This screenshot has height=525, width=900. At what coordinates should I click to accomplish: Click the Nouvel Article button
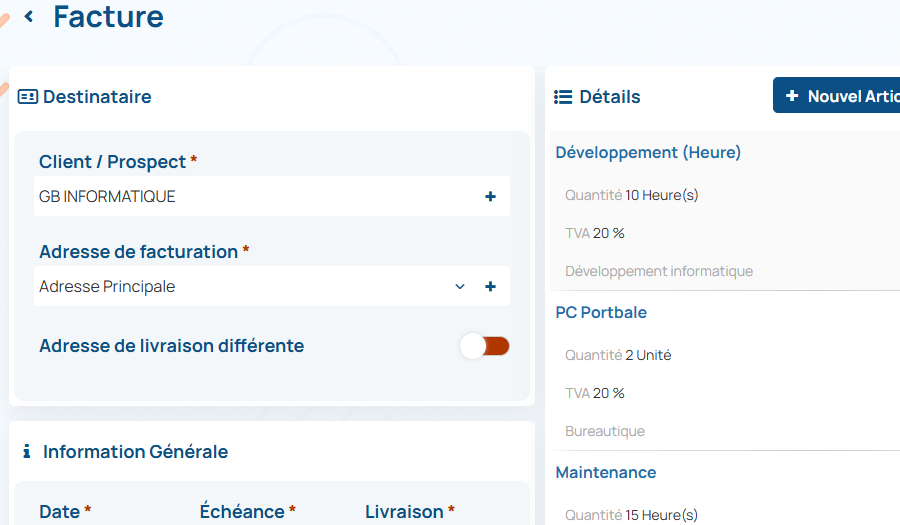pos(840,96)
